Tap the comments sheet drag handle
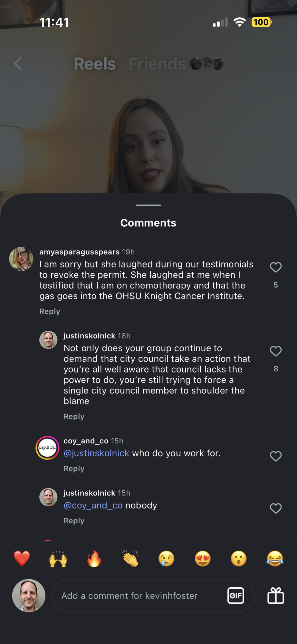 148,205
